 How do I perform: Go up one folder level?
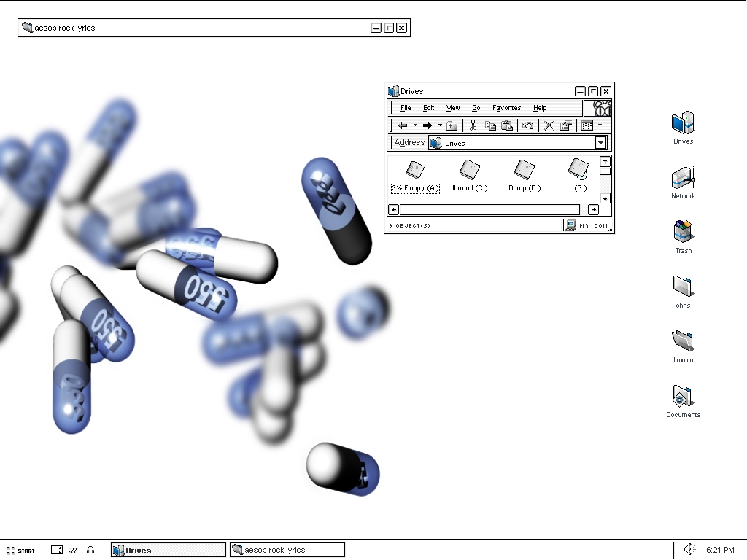(452, 125)
